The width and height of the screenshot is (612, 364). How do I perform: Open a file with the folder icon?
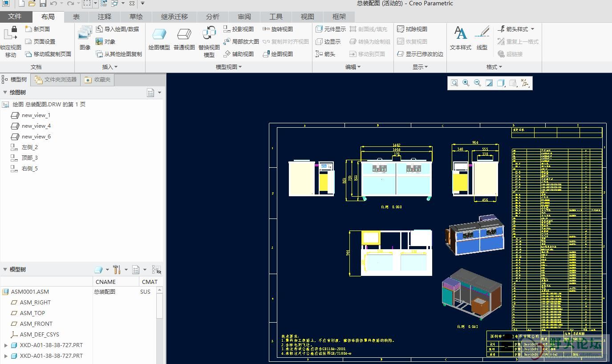(32, 4)
